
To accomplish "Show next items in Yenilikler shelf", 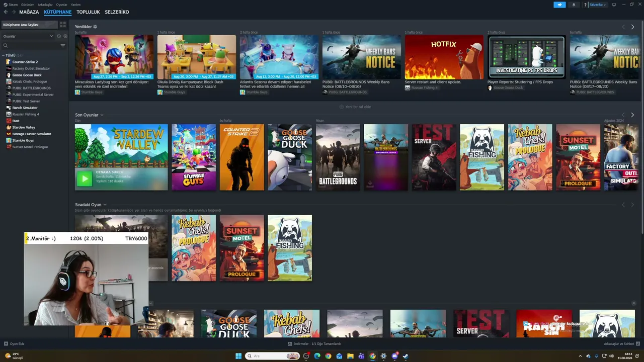I will coord(632,27).
